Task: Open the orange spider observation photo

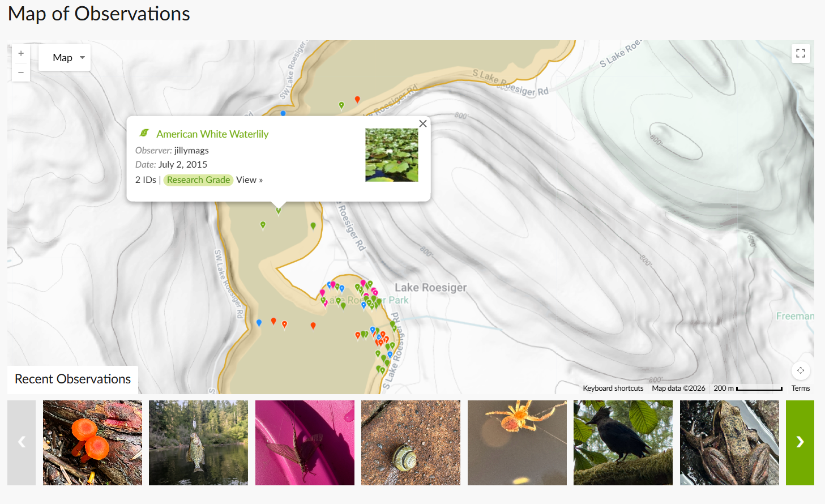Action: point(517,442)
